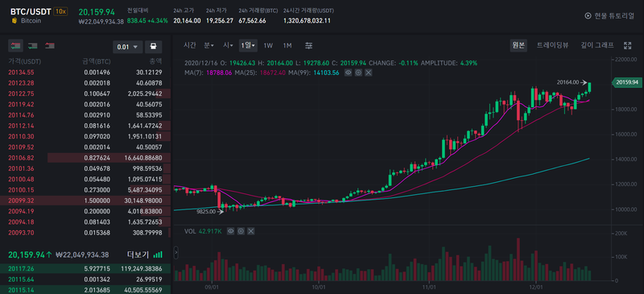
Task: Select sell order at 20134.55
Action: point(85,72)
